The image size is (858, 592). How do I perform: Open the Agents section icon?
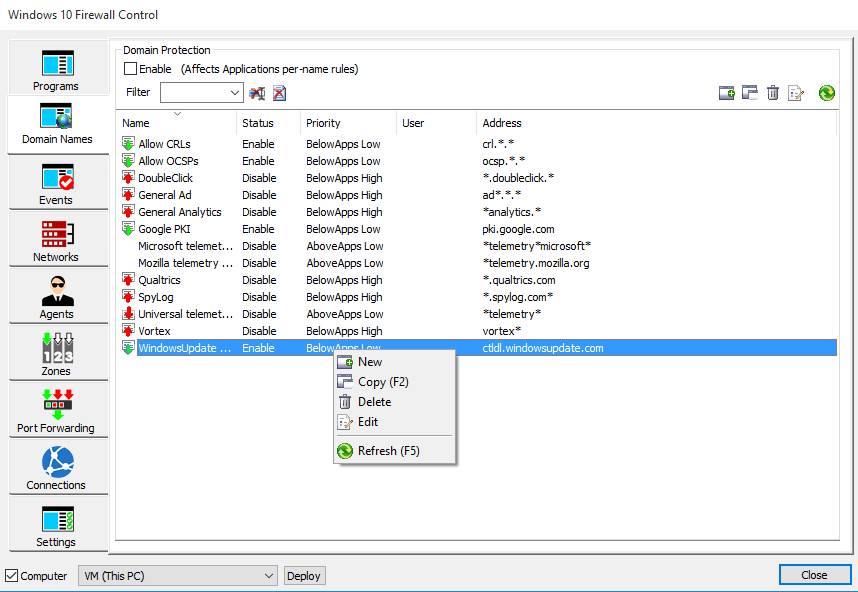[57, 291]
